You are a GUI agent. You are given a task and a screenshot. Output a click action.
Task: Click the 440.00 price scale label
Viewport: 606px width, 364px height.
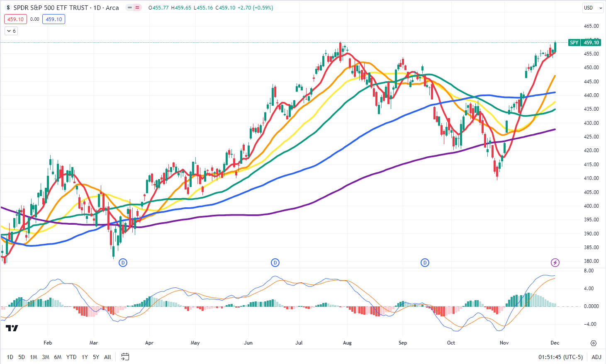(591, 95)
